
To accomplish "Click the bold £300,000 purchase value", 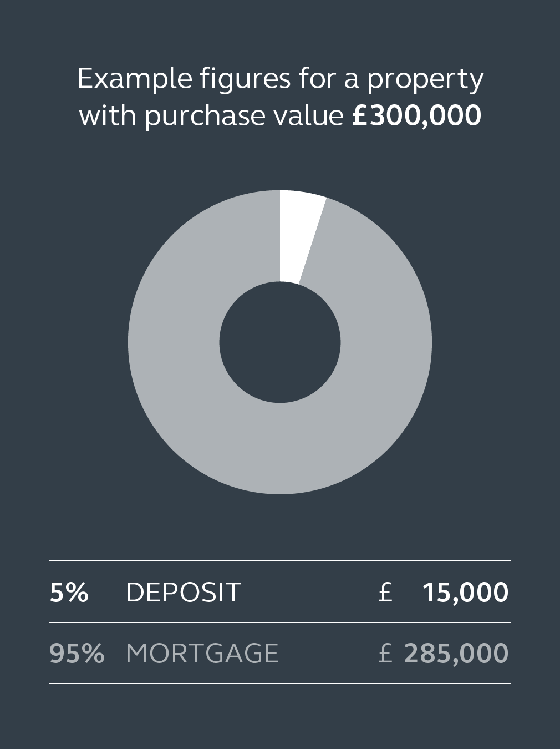I will [417, 115].
